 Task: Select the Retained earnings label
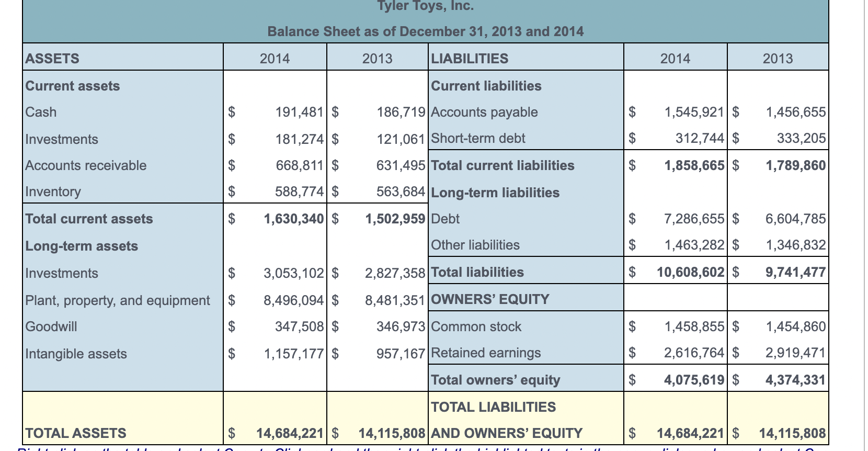coord(486,353)
